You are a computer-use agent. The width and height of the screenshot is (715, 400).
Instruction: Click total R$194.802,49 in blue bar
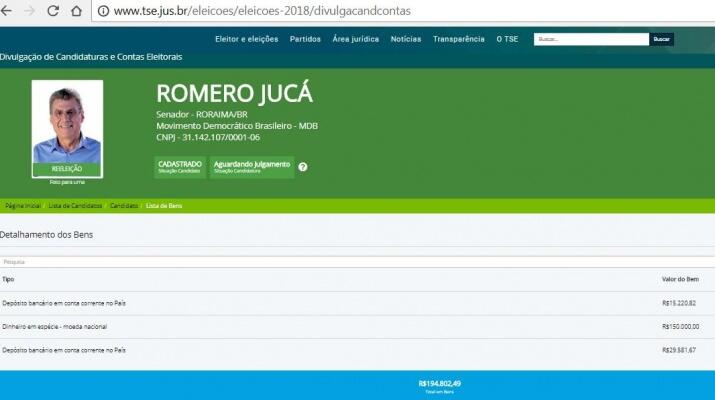coord(440,384)
